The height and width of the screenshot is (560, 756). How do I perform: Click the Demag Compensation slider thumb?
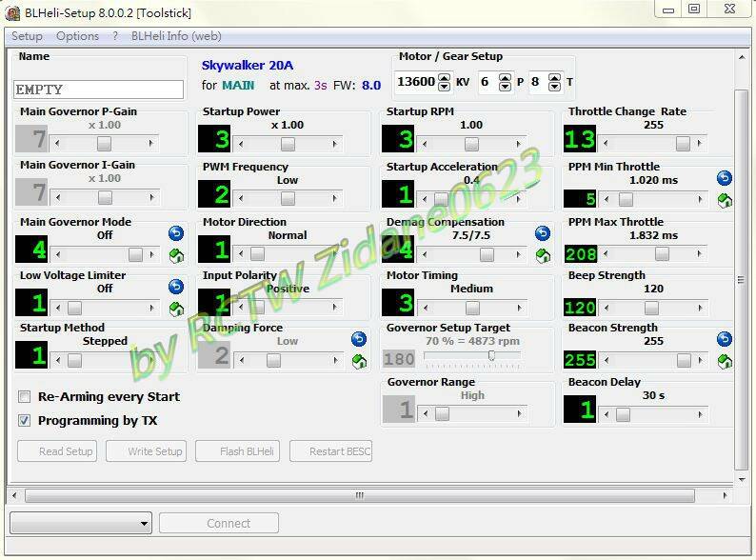click(487, 254)
